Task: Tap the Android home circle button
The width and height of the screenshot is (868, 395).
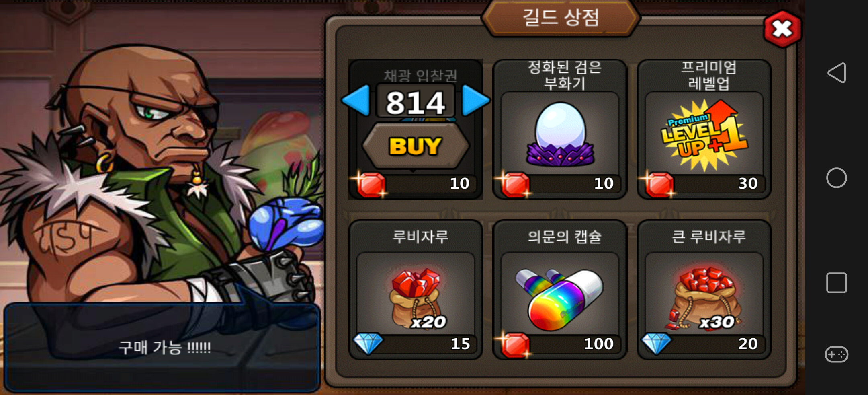Action: click(837, 178)
